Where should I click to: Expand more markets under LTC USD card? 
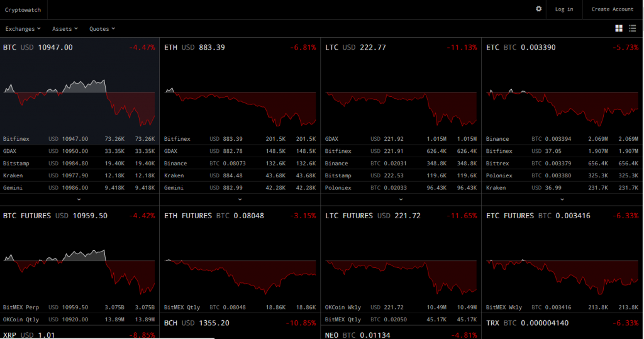(401, 199)
